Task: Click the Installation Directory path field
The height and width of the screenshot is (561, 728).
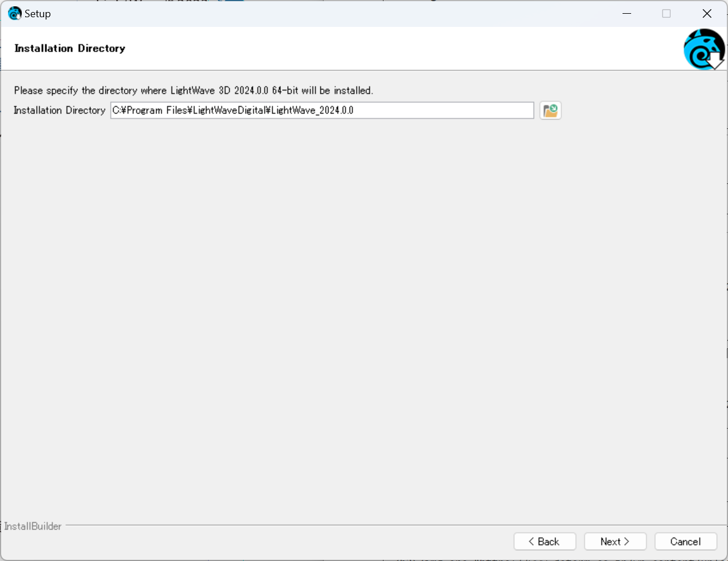Action: click(322, 111)
